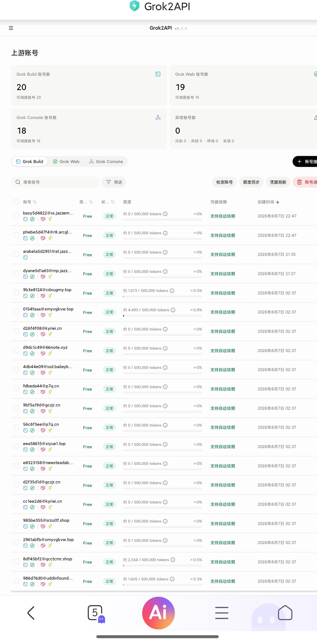Sort accounts by the 类… type column

(86, 202)
